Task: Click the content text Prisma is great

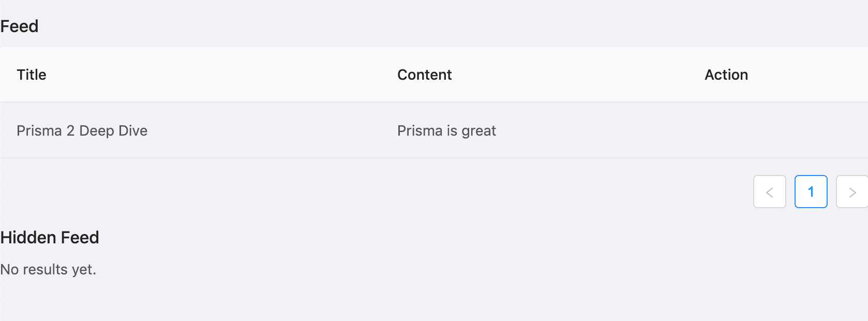Action: (x=446, y=130)
